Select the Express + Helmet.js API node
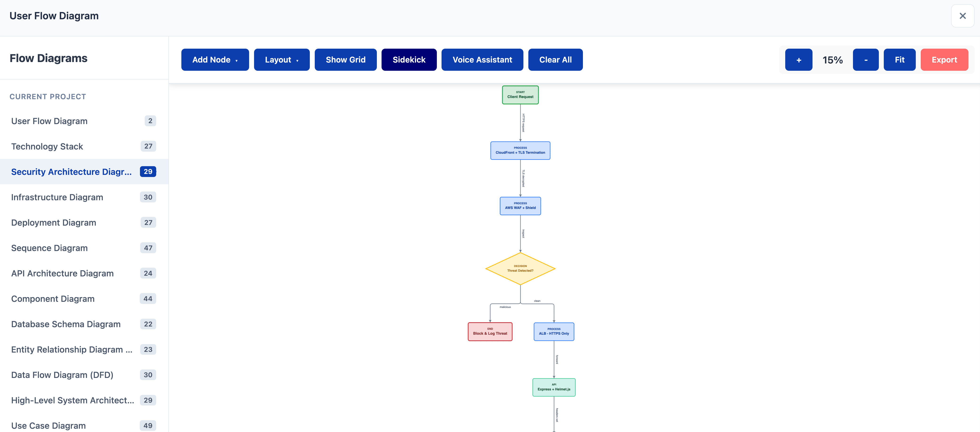Viewport: 980px width, 432px height. (554, 387)
